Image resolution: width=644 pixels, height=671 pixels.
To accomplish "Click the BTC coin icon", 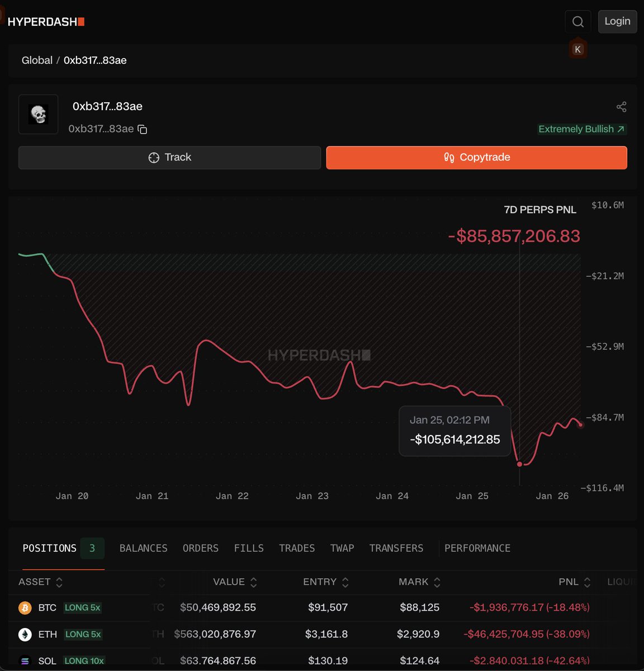I will point(25,608).
